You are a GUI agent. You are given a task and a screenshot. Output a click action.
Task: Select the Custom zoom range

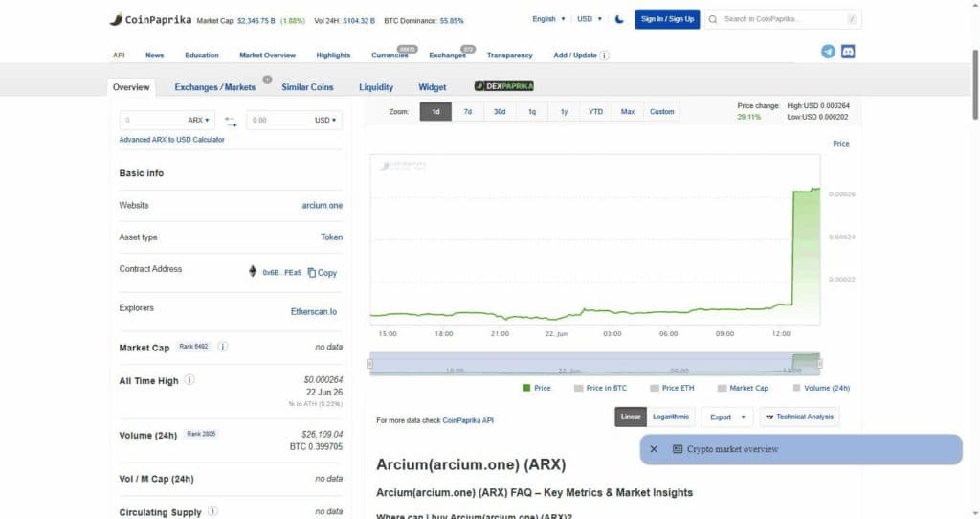pos(662,111)
